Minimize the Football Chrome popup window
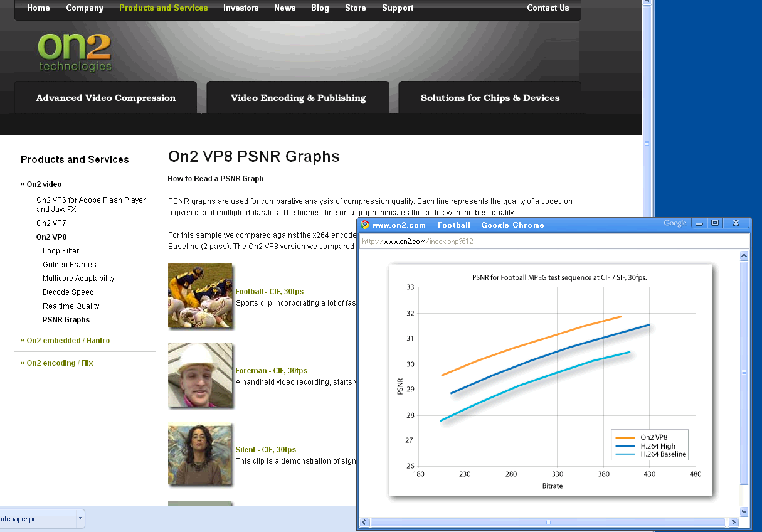Screen dimensions: 762x532 point(699,223)
